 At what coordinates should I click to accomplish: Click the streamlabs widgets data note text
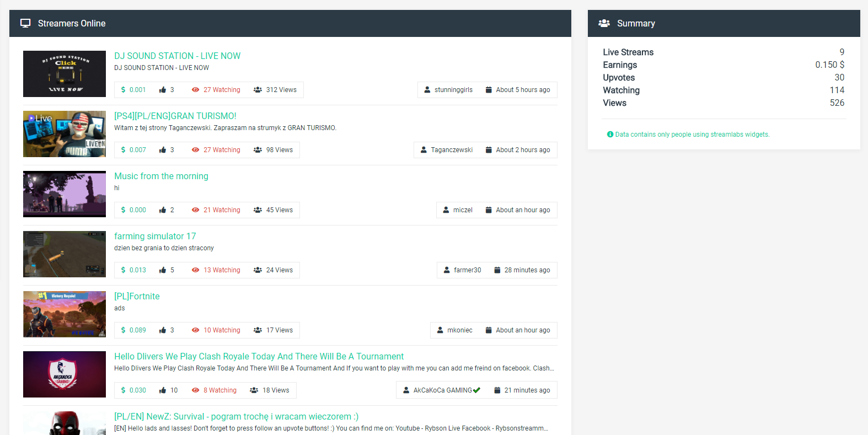692,135
